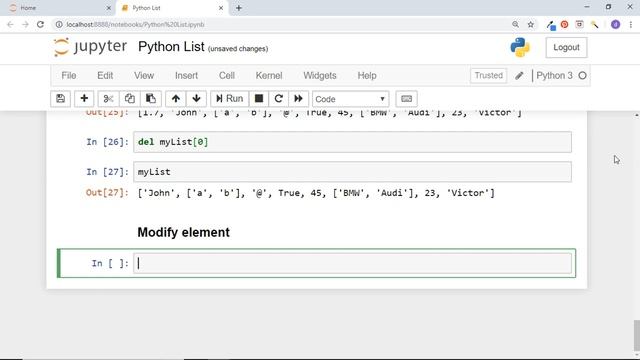Viewport: 640px width, 360px height.
Task: Click the localhost address bar
Action: (282, 24)
